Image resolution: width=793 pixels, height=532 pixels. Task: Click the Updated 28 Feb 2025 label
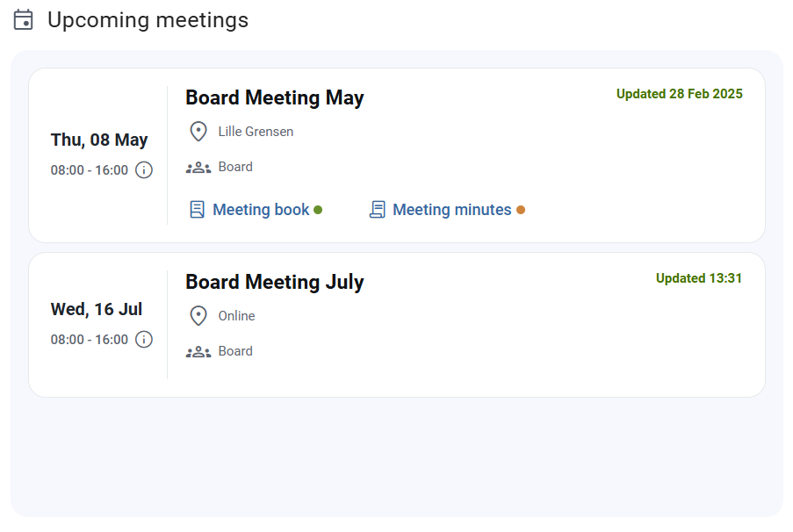tap(679, 94)
